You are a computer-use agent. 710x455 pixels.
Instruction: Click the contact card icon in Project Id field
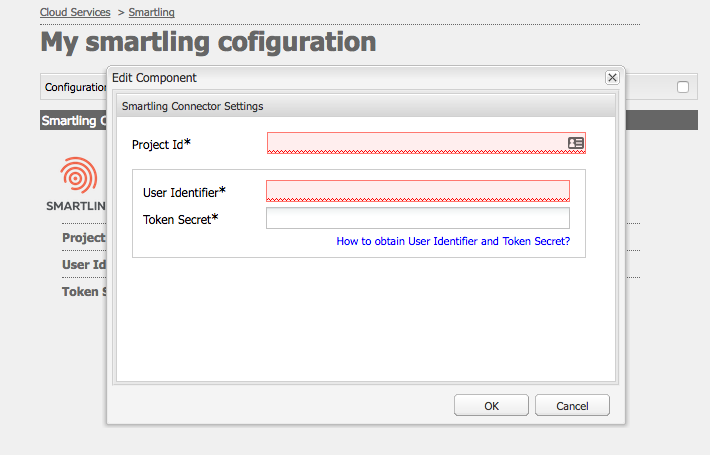(576, 143)
